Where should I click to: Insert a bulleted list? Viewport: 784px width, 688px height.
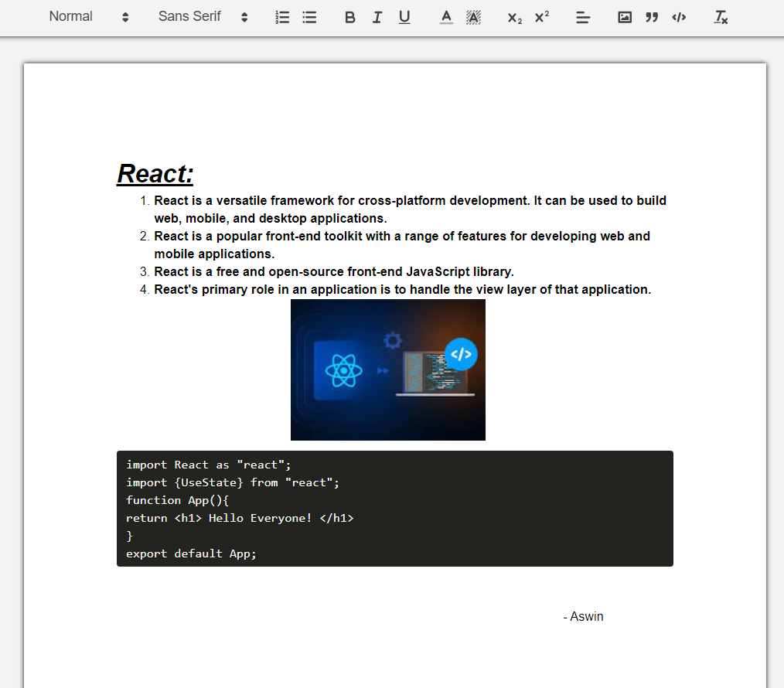(x=309, y=18)
